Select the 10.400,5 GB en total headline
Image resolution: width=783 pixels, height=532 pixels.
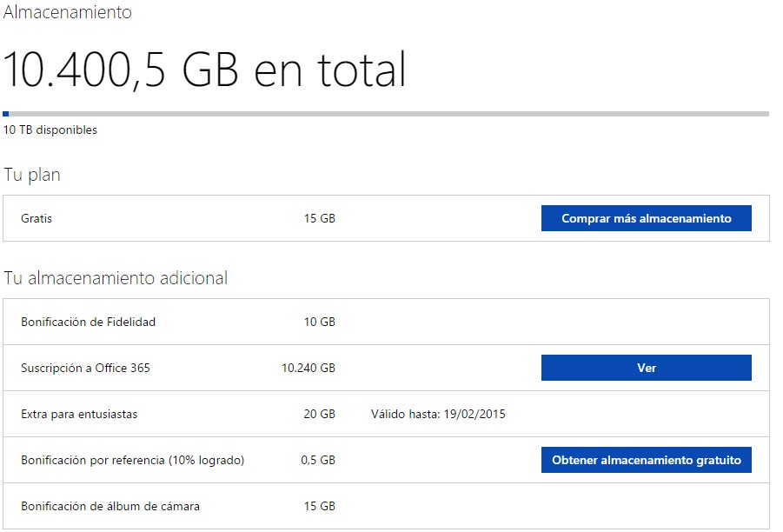click(x=205, y=70)
